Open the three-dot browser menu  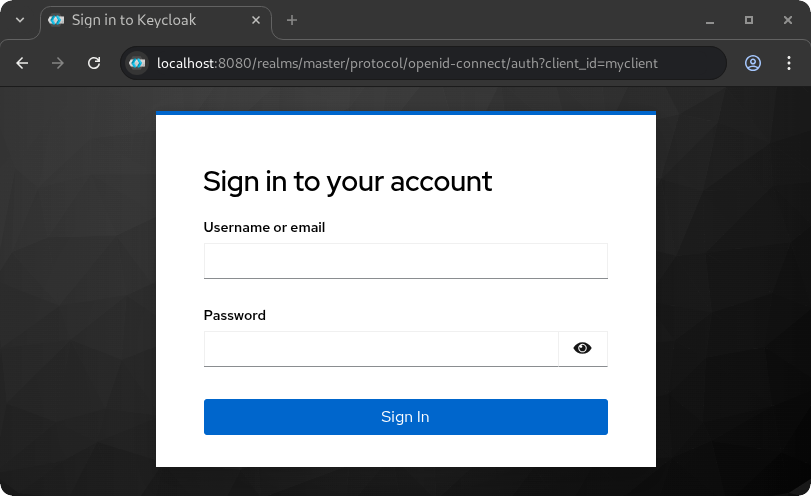[x=788, y=63]
